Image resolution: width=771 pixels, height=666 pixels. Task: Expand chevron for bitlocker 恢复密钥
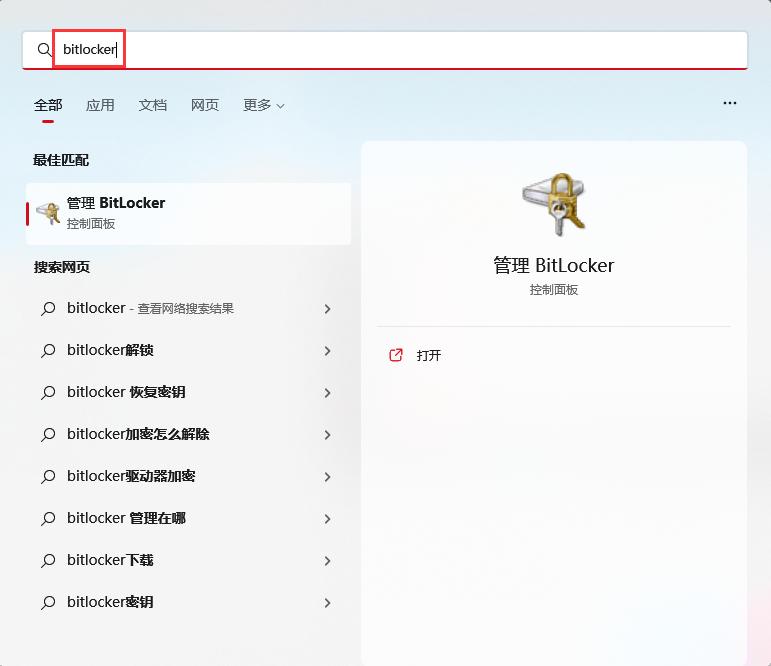(x=327, y=393)
